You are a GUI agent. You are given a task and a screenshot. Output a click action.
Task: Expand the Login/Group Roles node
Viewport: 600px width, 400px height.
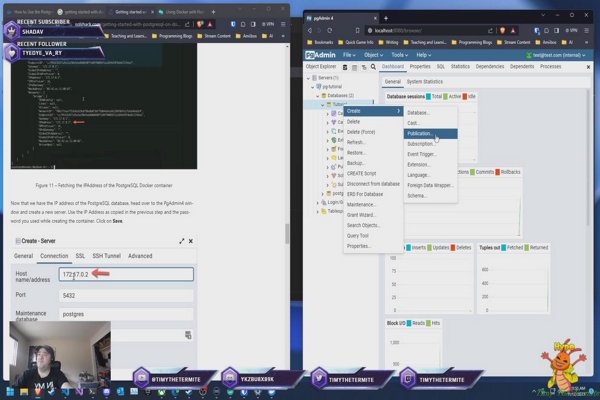tap(318, 202)
